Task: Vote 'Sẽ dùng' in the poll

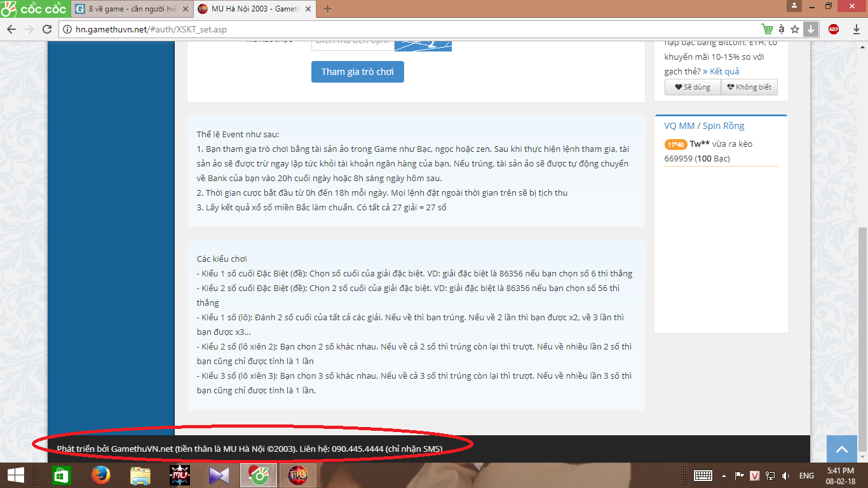Action: coord(693,87)
